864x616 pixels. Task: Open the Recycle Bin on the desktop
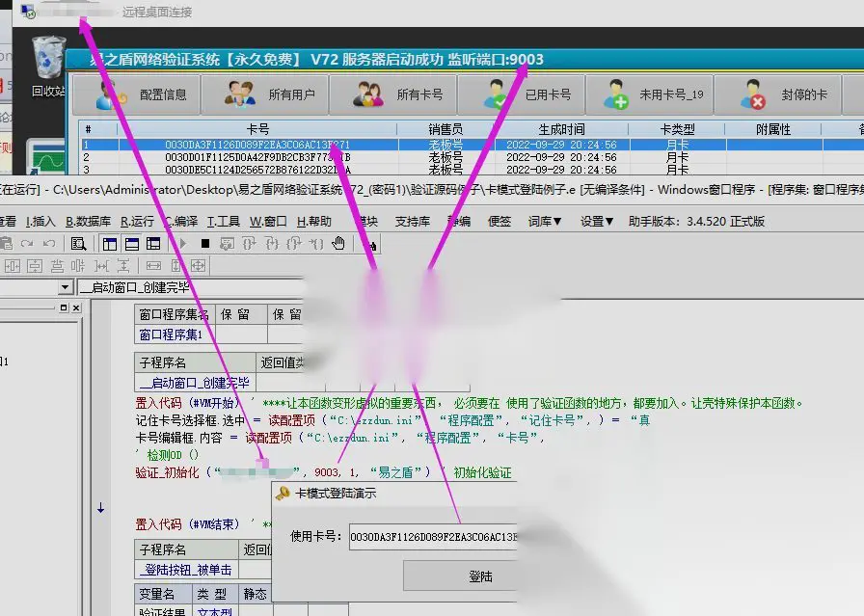(x=48, y=67)
